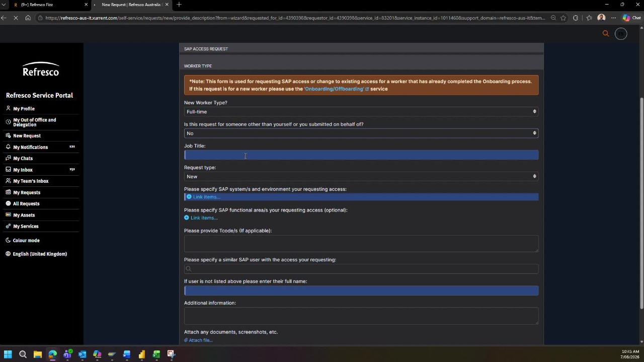This screenshot has width=644, height=362.
Task: Open All Requests in sidebar
Action: click(26, 204)
